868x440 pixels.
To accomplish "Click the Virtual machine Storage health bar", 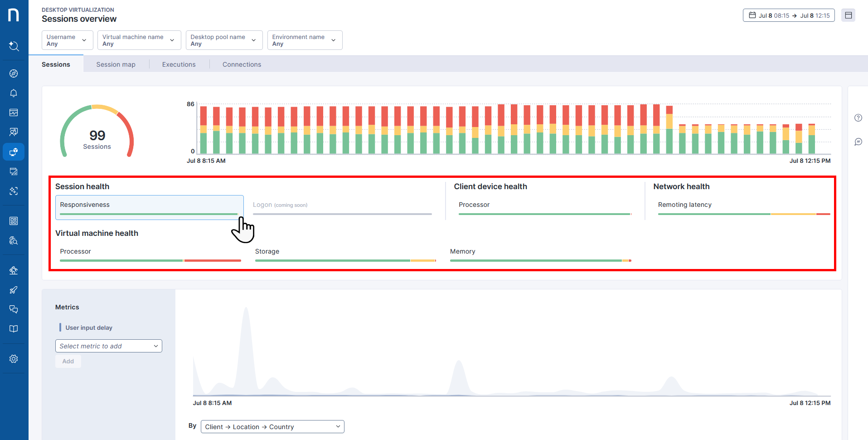I will (x=345, y=255).
